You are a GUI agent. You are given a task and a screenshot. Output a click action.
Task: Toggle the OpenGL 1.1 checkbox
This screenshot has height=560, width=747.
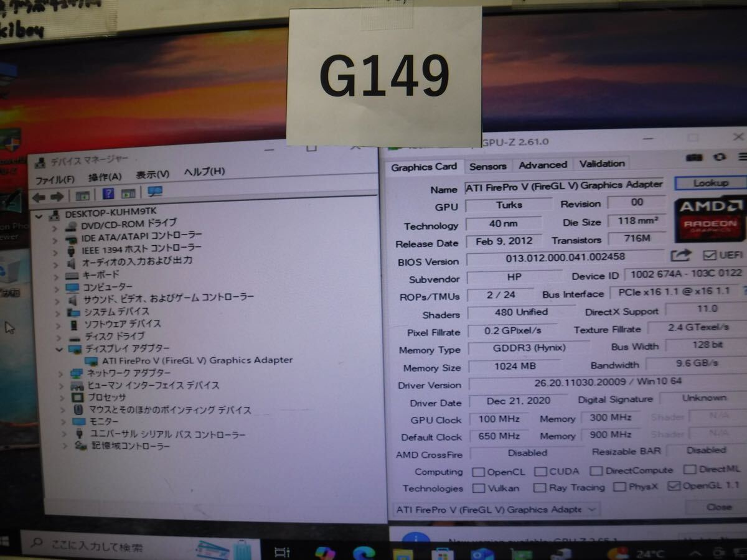673,486
